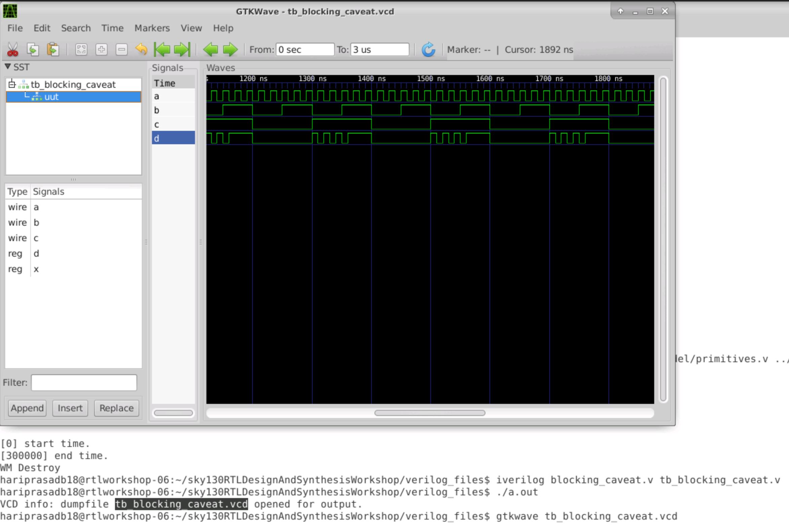The width and height of the screenshot is (789, 532).
Task: Open the Search menu
Action: [76, 28]
